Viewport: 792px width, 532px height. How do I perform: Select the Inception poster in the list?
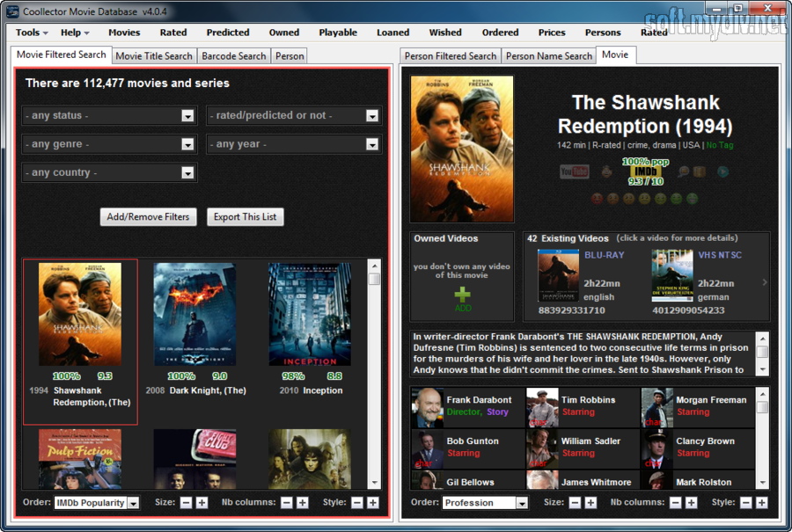[x=310, y=314]
